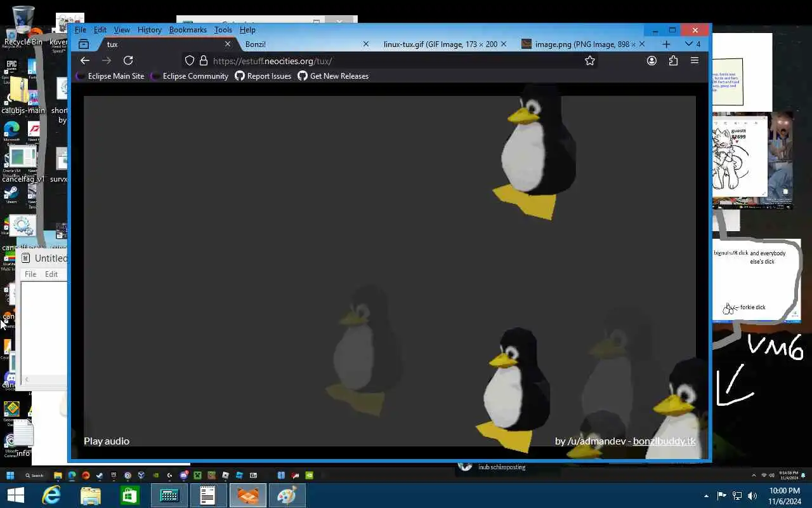The height and width of the screenshot is (508, 812).
Task: Open the Report Issues bookmark
Action: (x=263, y=76)
